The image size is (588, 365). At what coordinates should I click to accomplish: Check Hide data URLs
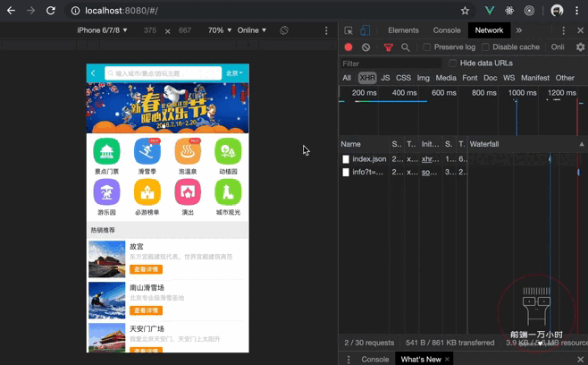click(x=453, y=64)
